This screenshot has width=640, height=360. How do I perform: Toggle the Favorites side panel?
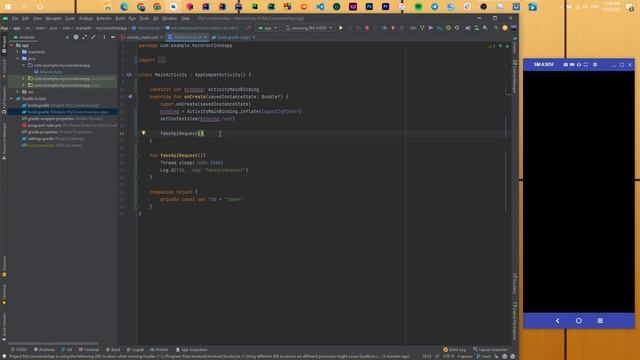(4, 294)
